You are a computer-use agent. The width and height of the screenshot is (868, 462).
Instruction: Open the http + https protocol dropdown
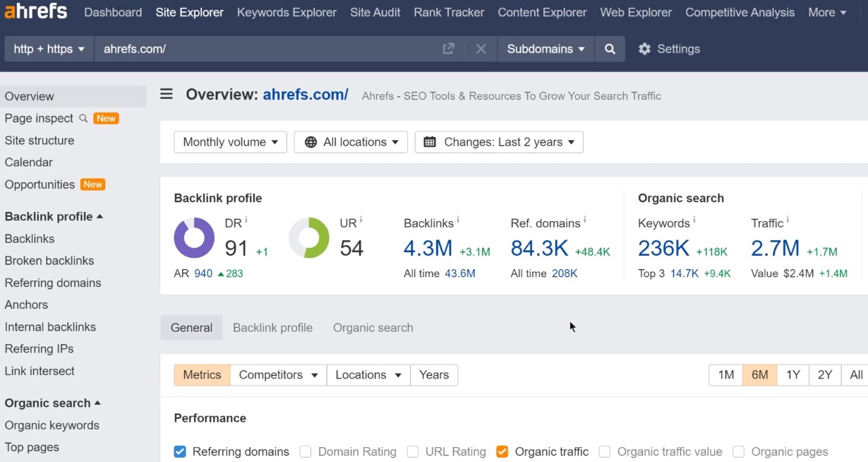(49, 49)
